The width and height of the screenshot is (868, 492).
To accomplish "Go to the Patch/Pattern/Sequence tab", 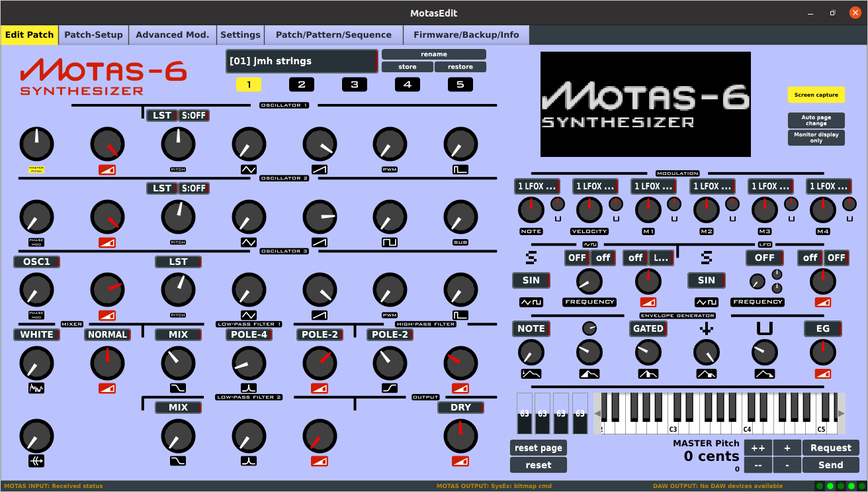I will coord(333,34).
